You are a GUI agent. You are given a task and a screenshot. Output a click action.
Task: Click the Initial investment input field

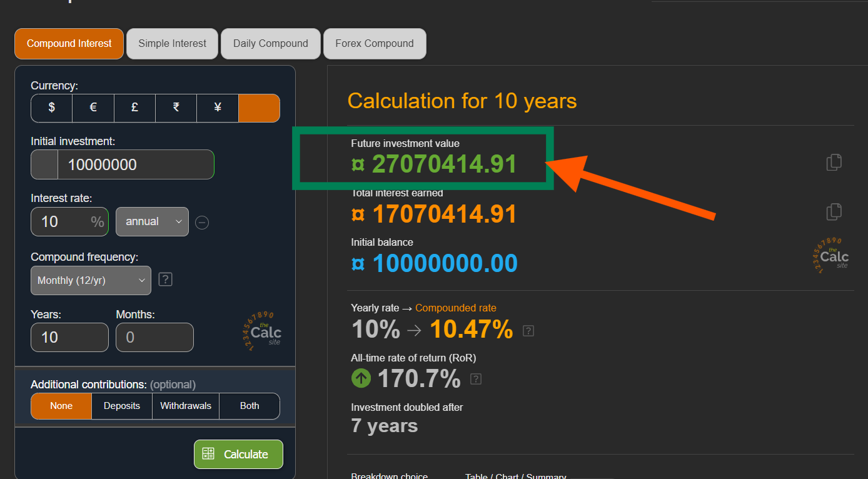pyautogui.click(x=134, y=165)
